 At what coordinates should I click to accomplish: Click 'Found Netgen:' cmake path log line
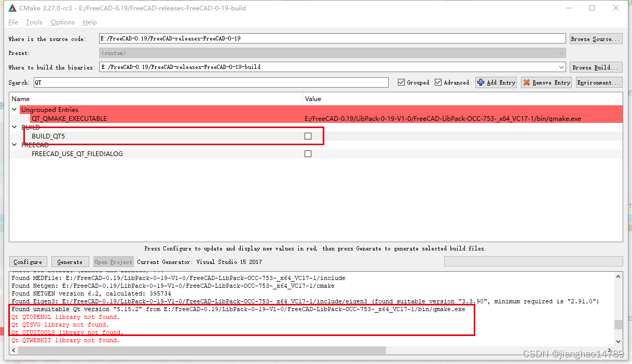click(x=173, y=286)
